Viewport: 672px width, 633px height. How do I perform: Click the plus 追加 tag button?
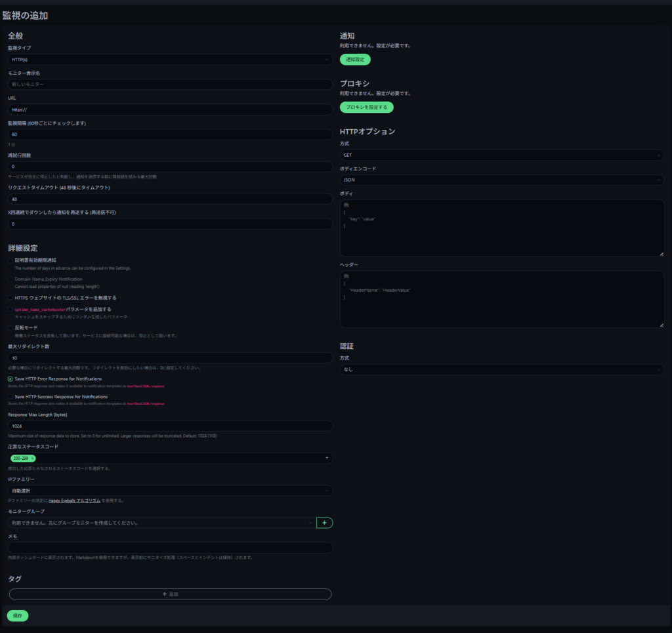pyautogui.click(x=170, y=594)
